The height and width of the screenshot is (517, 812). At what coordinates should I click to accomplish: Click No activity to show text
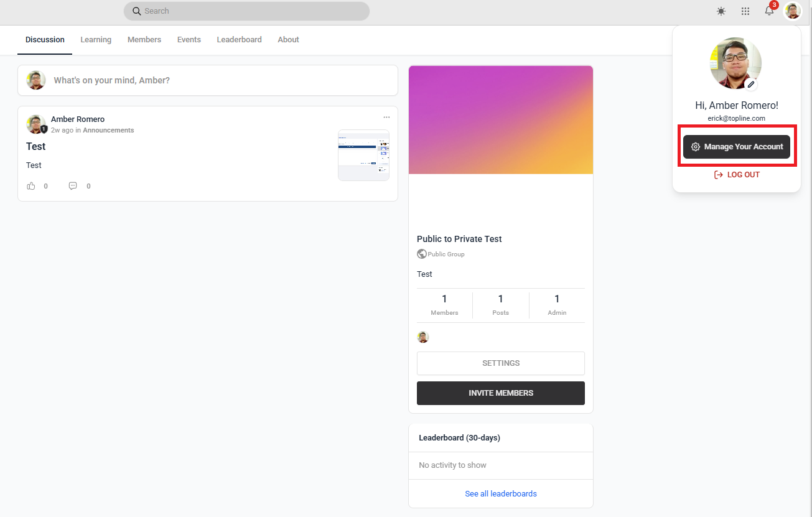[452, 465]
